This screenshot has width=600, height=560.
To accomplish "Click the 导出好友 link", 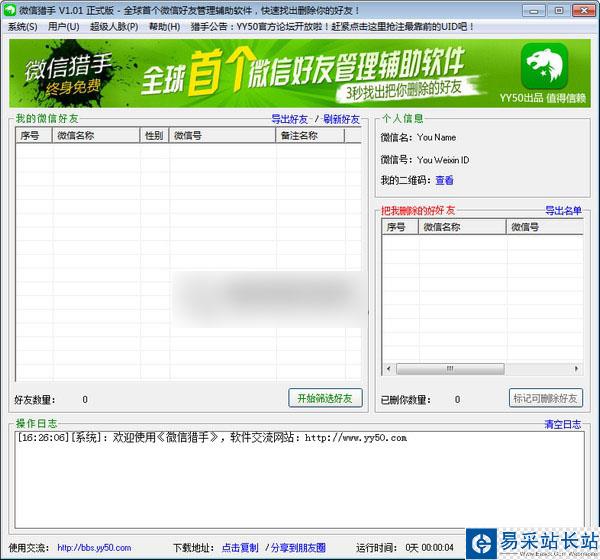I will point(290,119).
